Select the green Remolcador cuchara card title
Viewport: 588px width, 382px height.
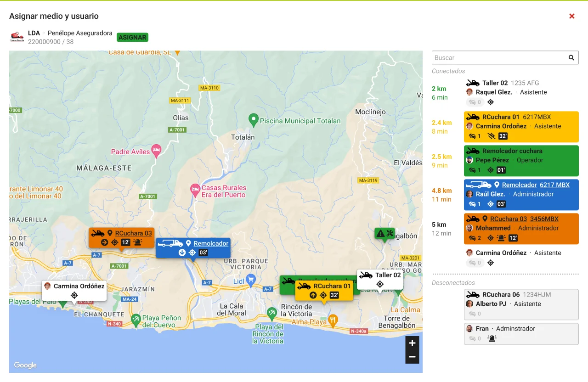(x=512, y=151)
